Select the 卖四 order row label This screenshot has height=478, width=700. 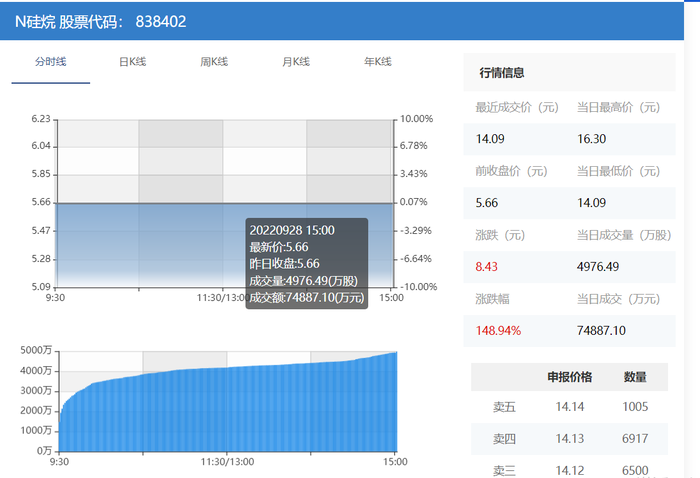[x=504, y=439]
